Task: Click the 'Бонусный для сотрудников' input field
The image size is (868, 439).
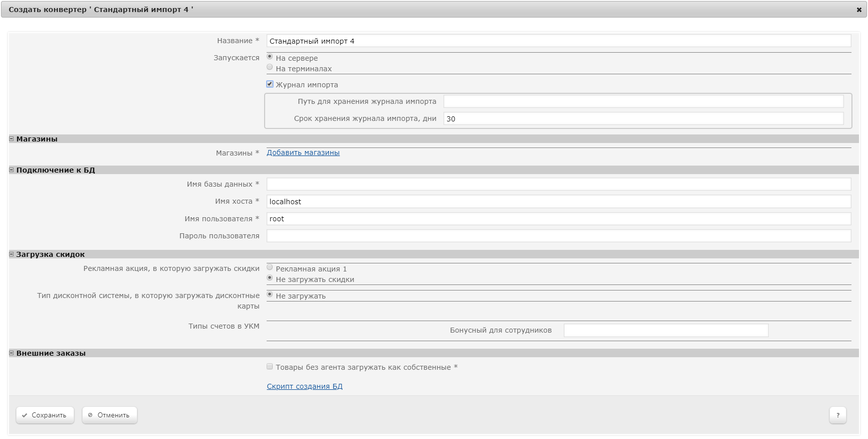Action: click(x=666, y=330)
